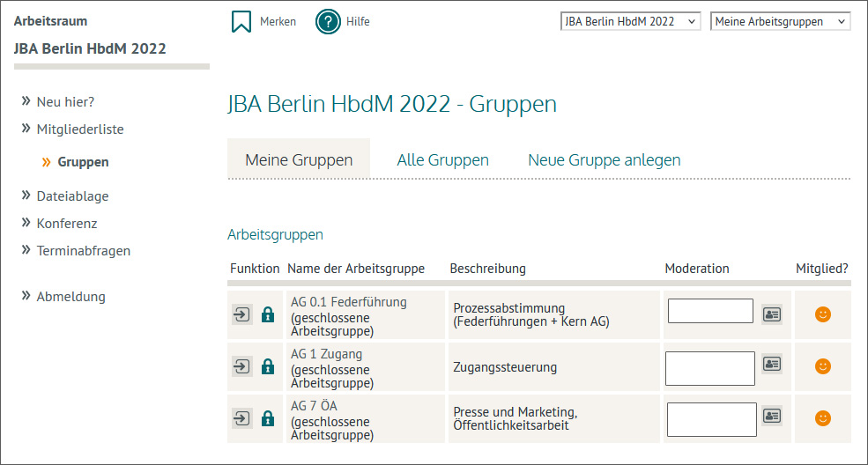Enter the AG 0.1 Federführung group icon
This screenshot has width=868, height=465.
[242, 314]
